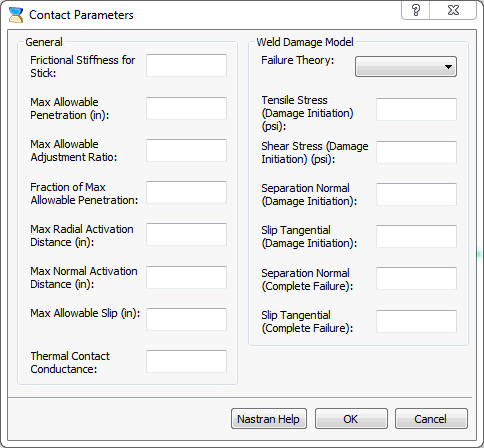Click the Contact Parameters title icon
The image size is (484, 448).
16,15
